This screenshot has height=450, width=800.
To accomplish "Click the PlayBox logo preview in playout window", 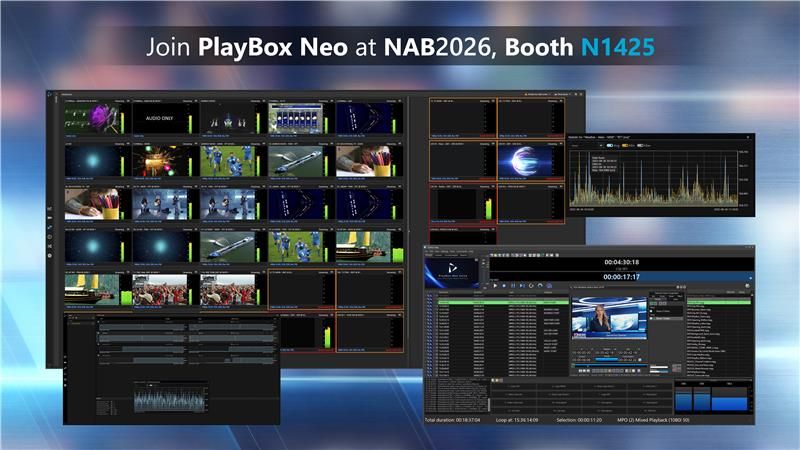I will point(452,271).
